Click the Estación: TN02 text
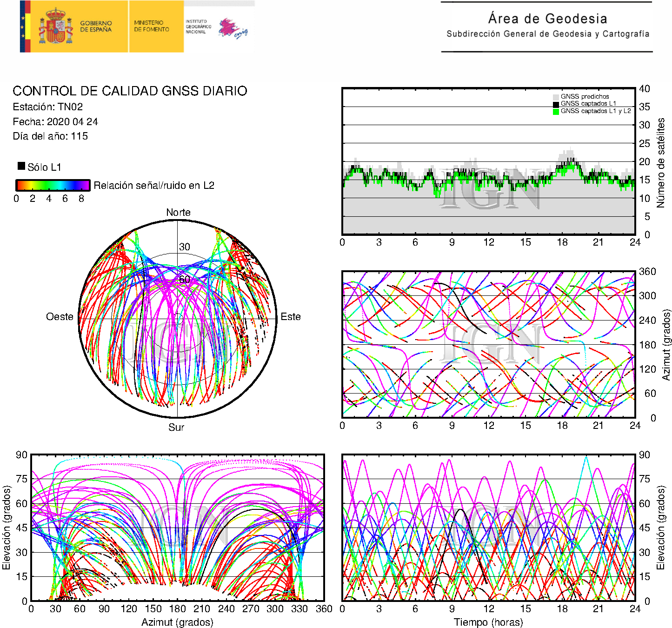 (x=48, y=107)
